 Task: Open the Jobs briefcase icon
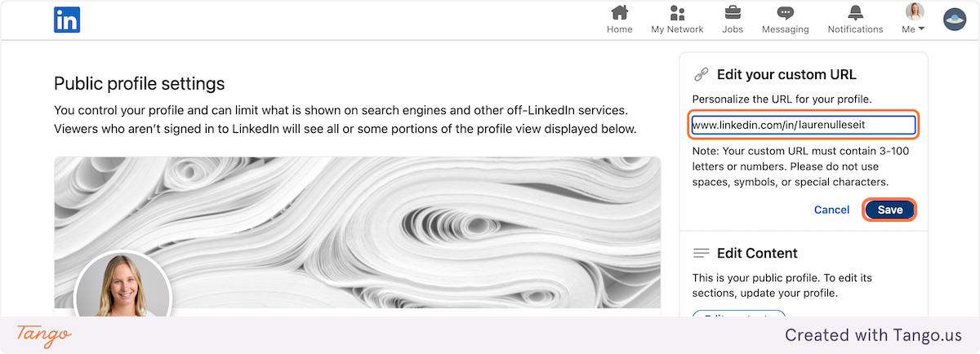click(x=733, y=12)
